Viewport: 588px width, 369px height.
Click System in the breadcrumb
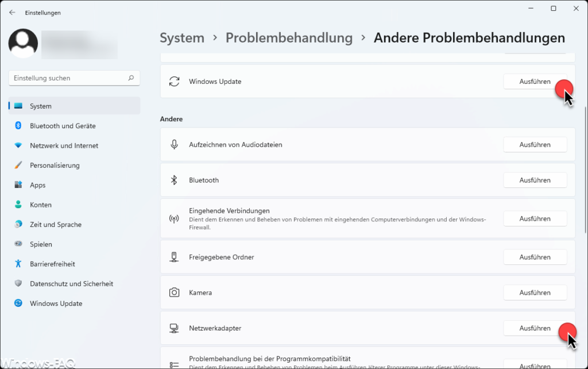tap(182, 37)
